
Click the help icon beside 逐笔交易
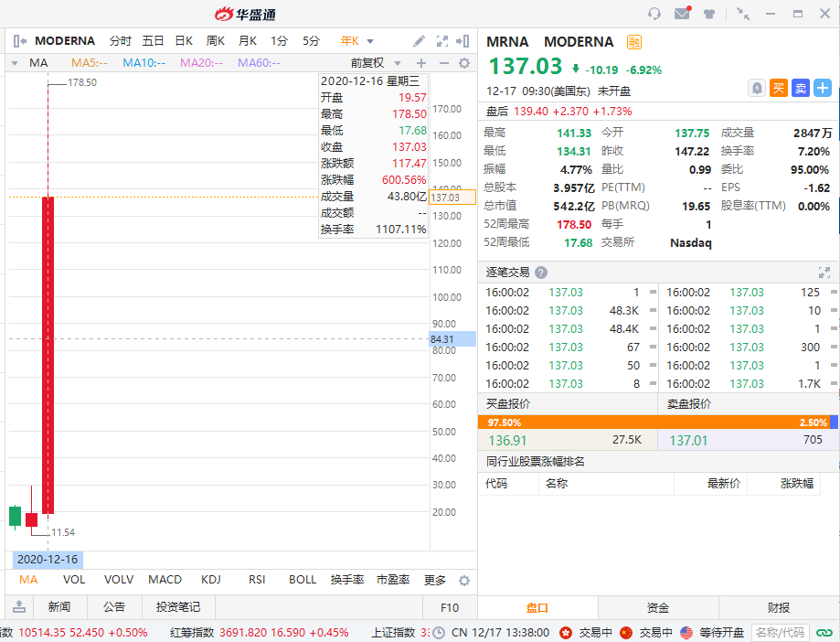coord(541,273)
